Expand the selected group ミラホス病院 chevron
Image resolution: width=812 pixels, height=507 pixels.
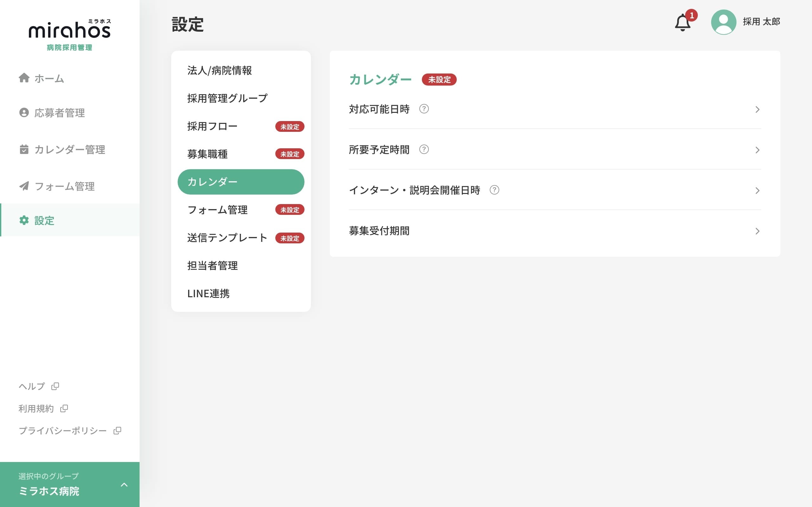(x=124, y=485)
